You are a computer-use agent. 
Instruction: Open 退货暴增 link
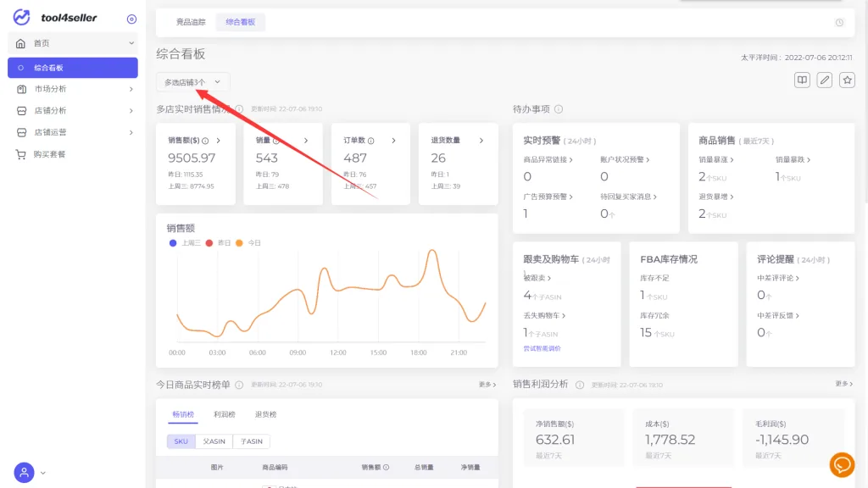(715, 197)
